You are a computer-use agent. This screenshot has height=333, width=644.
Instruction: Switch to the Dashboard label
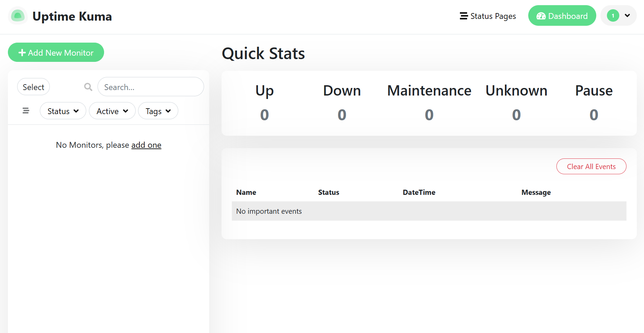tap(567, 16)
